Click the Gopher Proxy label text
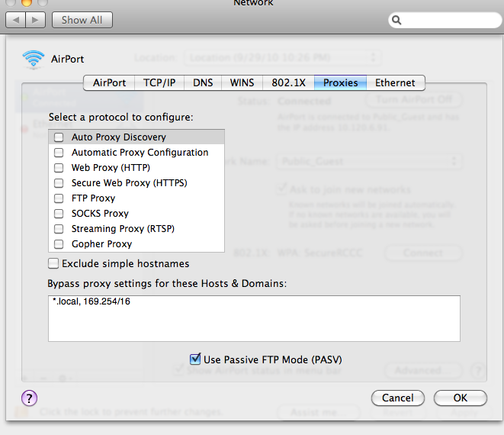The image size is (504, 435). pos(101,244)
